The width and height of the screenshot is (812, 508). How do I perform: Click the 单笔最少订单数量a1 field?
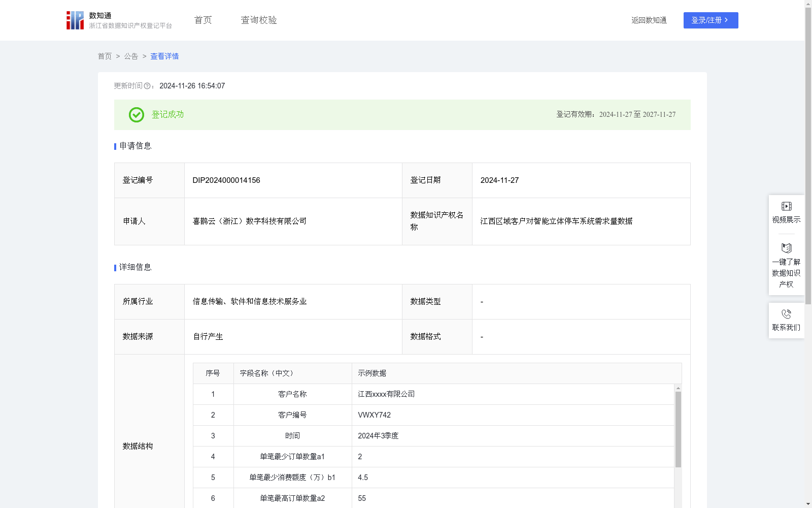click(x=292, y=457)
